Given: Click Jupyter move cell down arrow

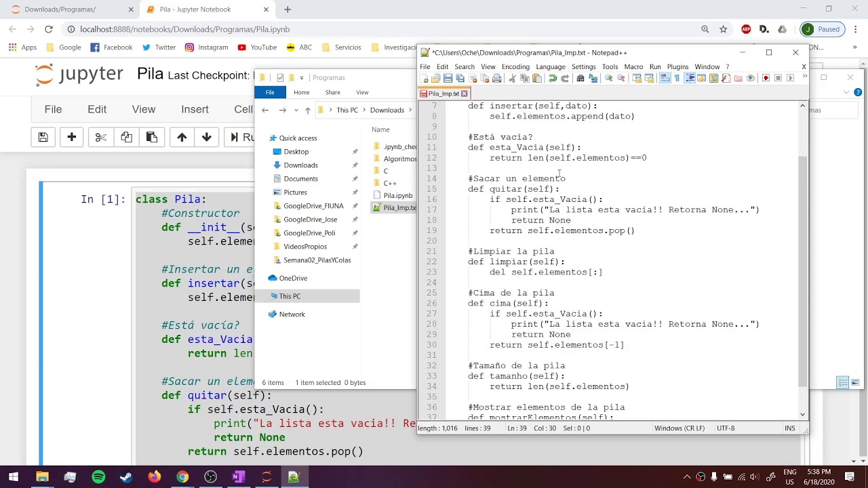Looking at the screenshot, I should [207, 137].
